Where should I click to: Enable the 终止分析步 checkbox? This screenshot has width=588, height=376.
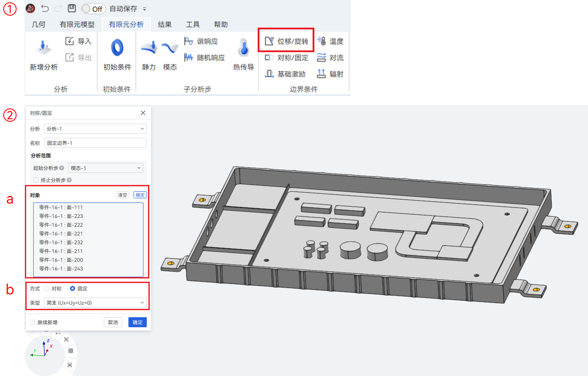36,180
